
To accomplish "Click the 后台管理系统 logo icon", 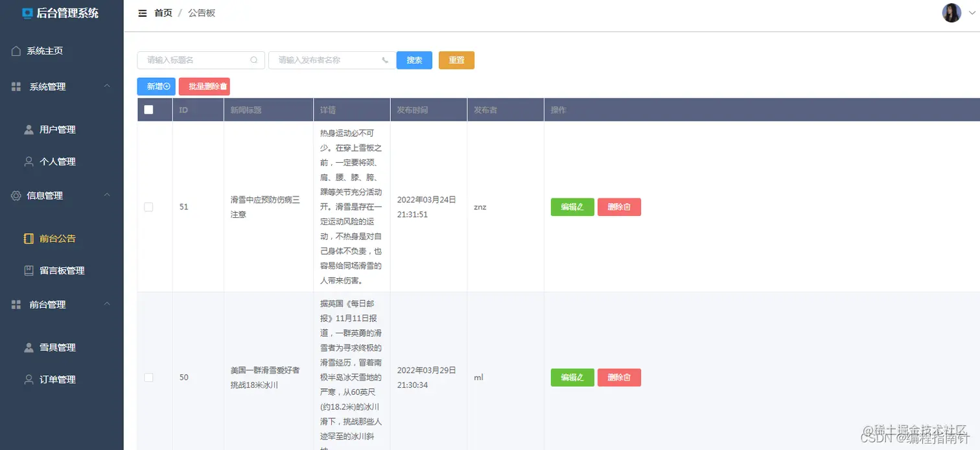I will [27, 13].
